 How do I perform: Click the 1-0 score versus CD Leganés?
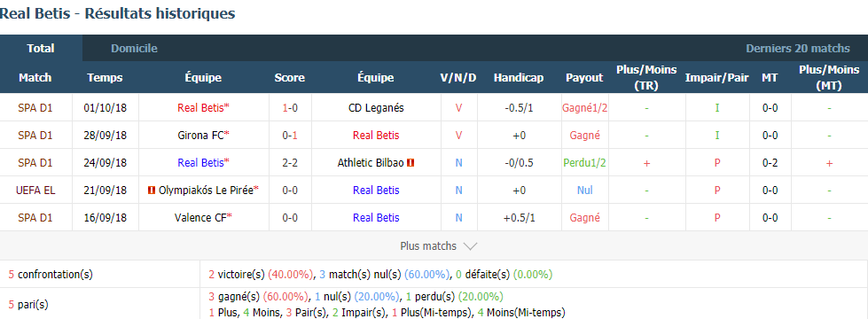tap(290, 108)
